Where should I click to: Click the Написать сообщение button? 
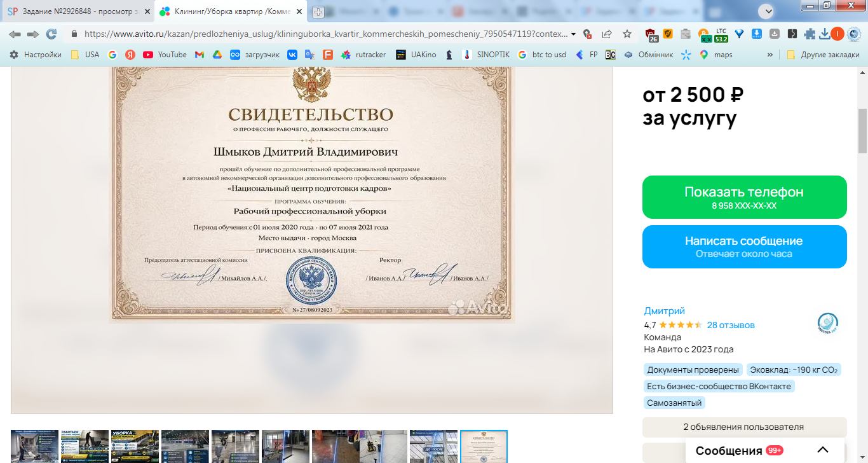744,247
